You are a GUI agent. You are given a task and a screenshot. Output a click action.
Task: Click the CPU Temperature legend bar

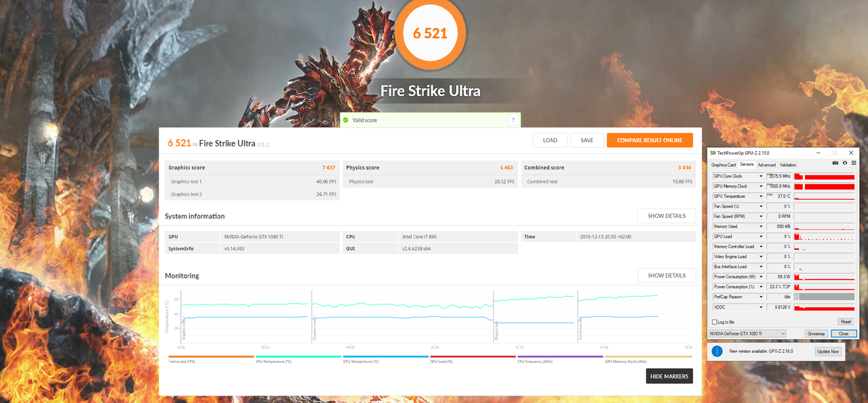tap(298, 357)
